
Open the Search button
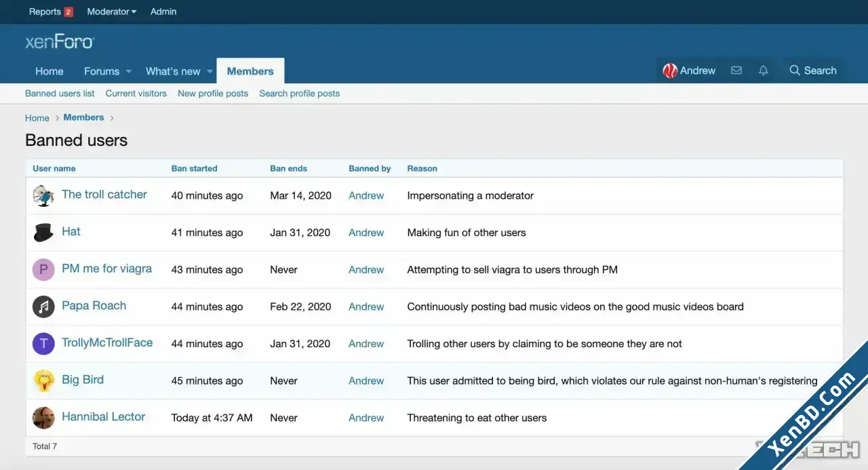[x=813, y=71]
